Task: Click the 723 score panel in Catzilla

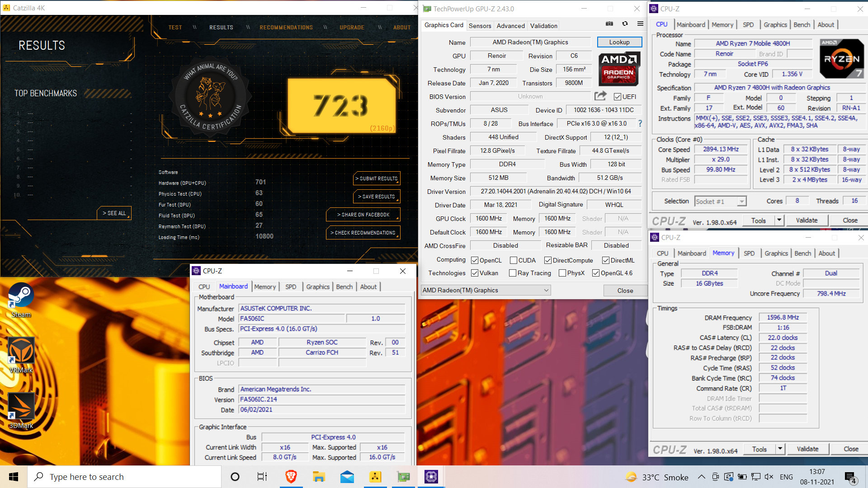Action: [342, 106]
